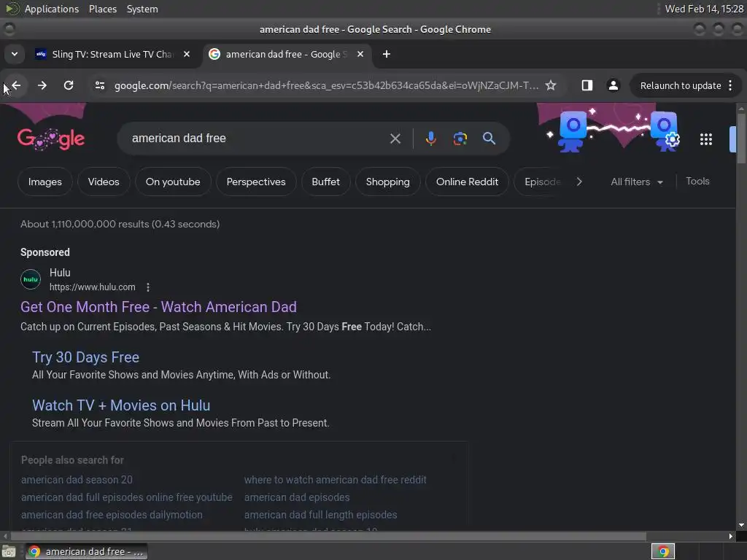Screen dimensions: 747x560
Task: Search american dad episodes suggestion
Action: point(297,497)
